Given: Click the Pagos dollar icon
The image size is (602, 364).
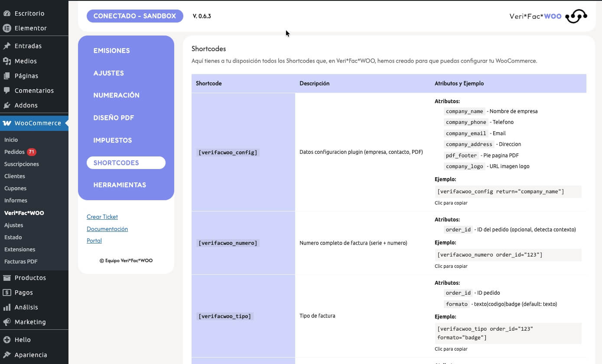Looking at the screenshot, I should coord(7,292).
